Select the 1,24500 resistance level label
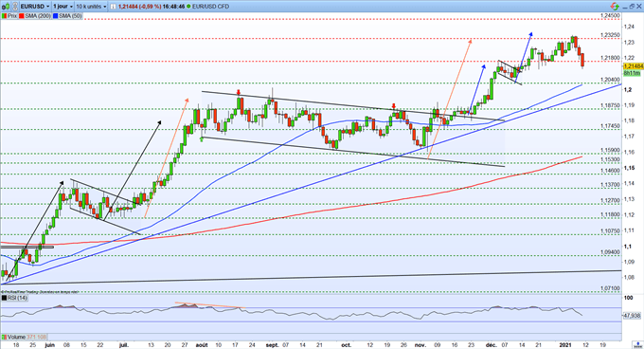This screenshot has width=644, height=349. pyautogui.click(x=610, y=15)
